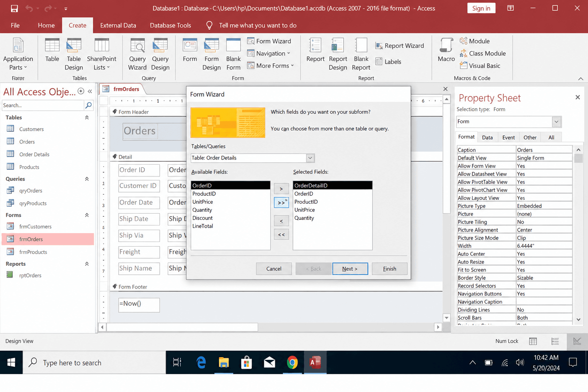Switch to Event tab in Property Sheet
The width and height of the screenshot is (588, 392).
click(x=508, y=137)
